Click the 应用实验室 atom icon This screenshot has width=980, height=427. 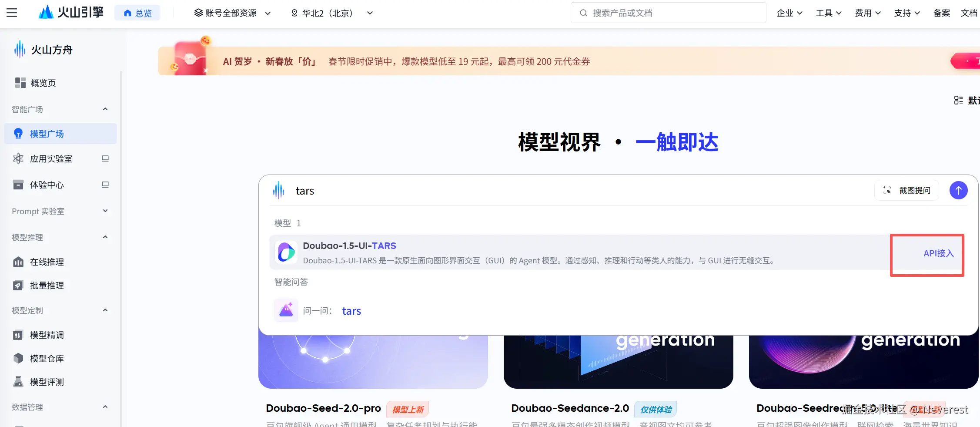coord(18,158)
